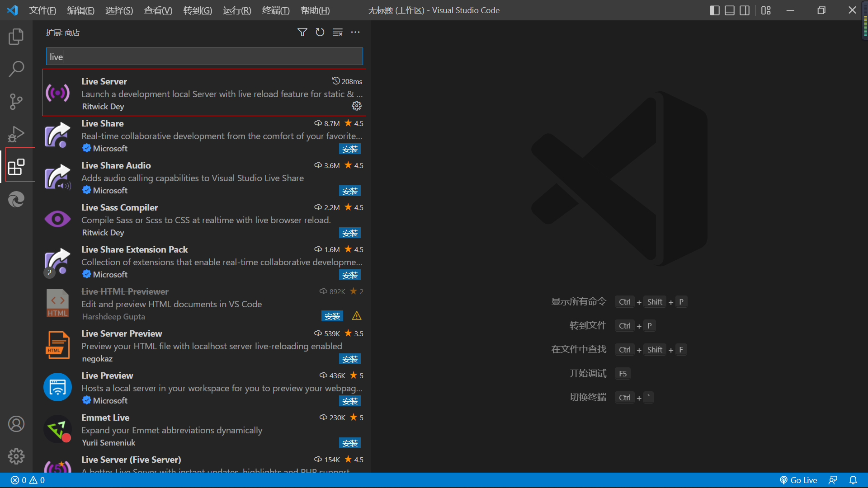Open the Run and Debug view
The image size is (868, 488).
tap(16, 134)
